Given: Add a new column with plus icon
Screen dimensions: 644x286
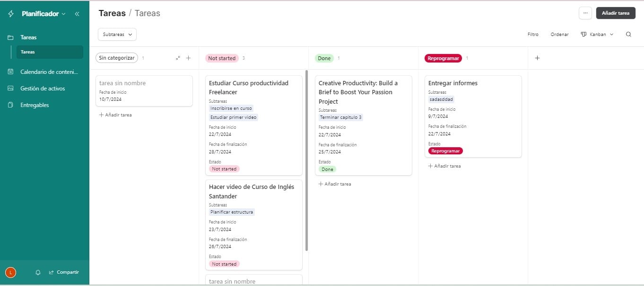Looking at the screenshot, I should [x=537, y=58].
